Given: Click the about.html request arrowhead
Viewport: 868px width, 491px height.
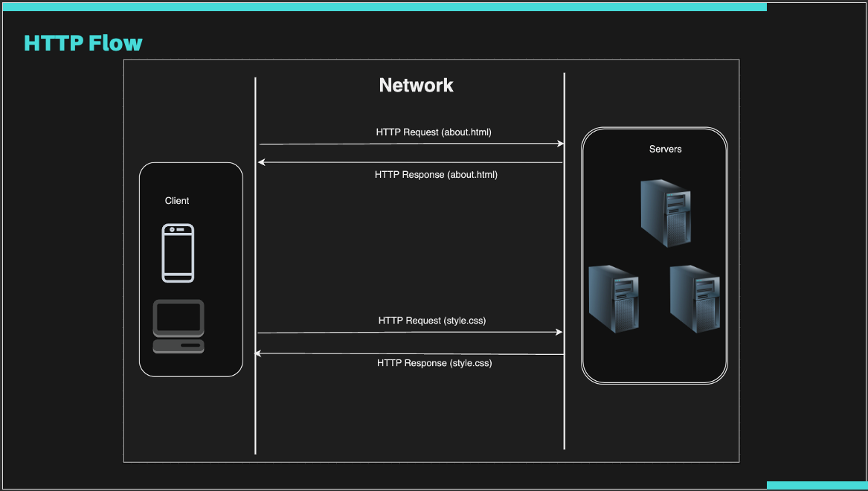Looking at the screenshot, I should 560,144.
